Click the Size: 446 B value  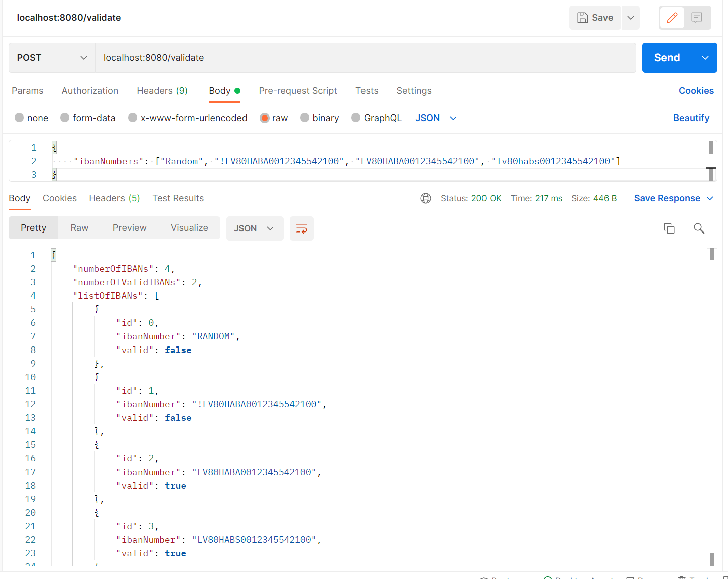604,198
